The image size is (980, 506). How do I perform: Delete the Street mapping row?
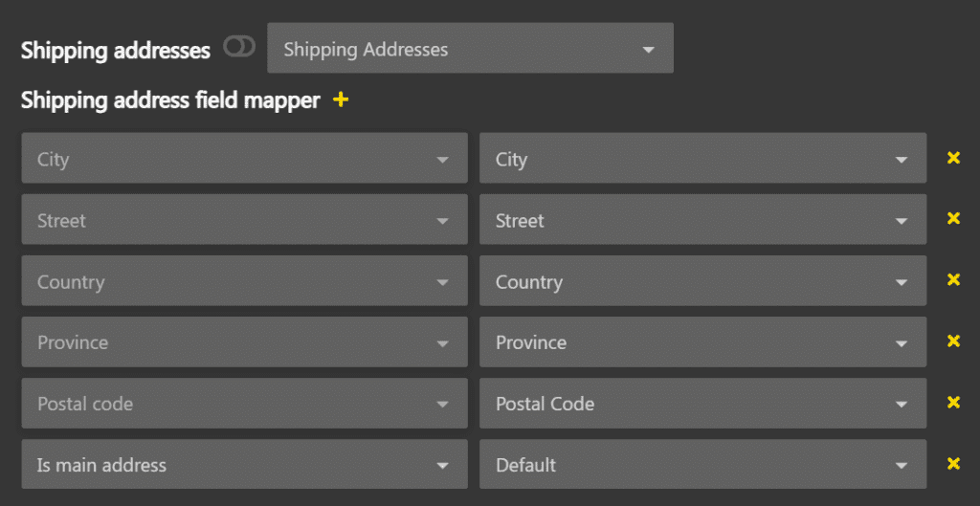click(953, 219)
